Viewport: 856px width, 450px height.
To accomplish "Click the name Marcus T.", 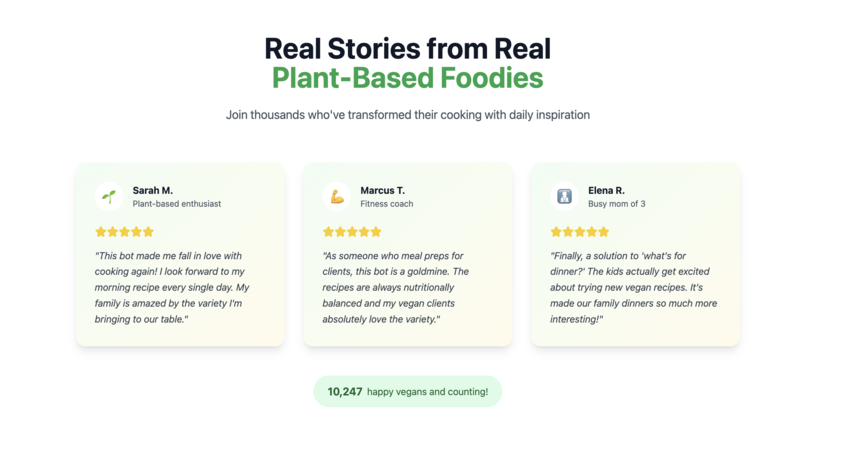I will pos(382,191).
